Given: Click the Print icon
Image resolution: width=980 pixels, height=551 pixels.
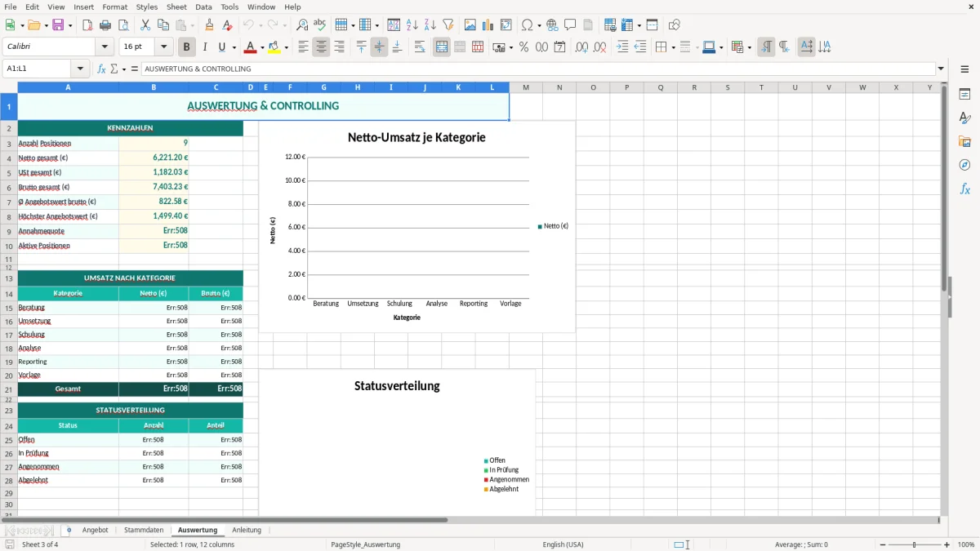Looking at the screenshot, I should click(x=106, y=25).
